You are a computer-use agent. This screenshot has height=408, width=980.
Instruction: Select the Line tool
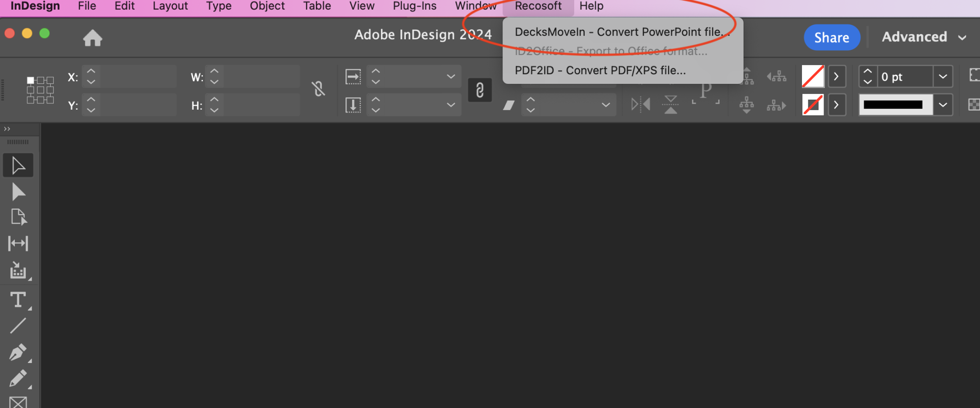pyautogui.click(x=18, y=325)
